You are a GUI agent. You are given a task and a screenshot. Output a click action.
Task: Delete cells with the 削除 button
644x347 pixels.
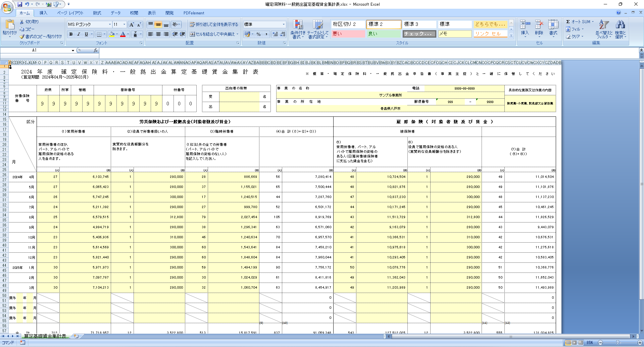(539, 29)
